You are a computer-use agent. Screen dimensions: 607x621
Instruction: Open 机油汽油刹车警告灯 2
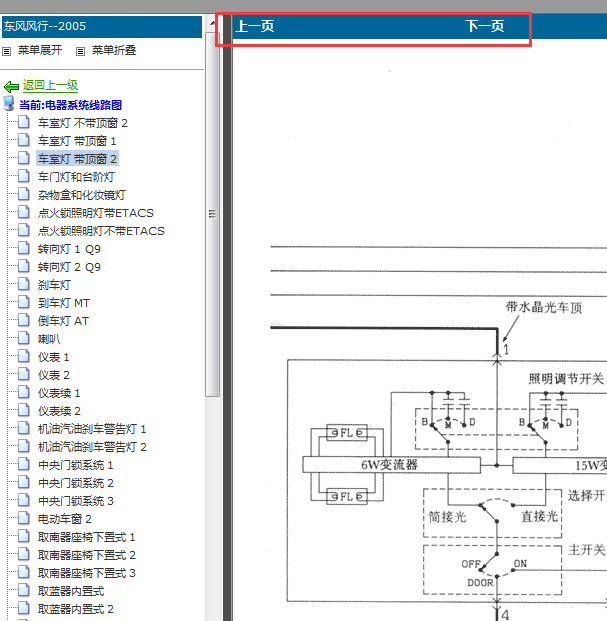(92, 447)
